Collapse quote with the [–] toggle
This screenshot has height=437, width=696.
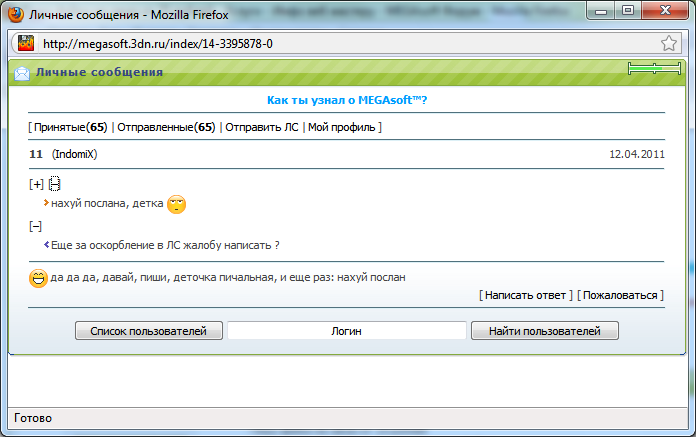click(36, 226)
